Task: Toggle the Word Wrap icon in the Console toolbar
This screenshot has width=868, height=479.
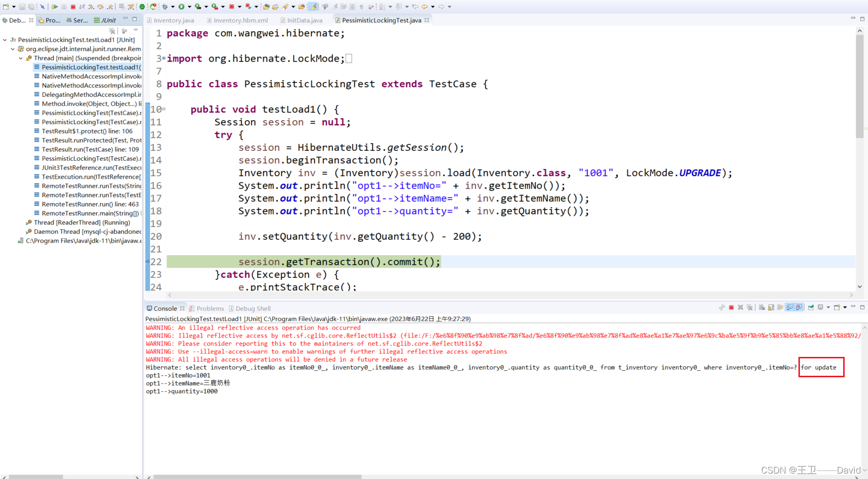Action: [x=780, y=307]
